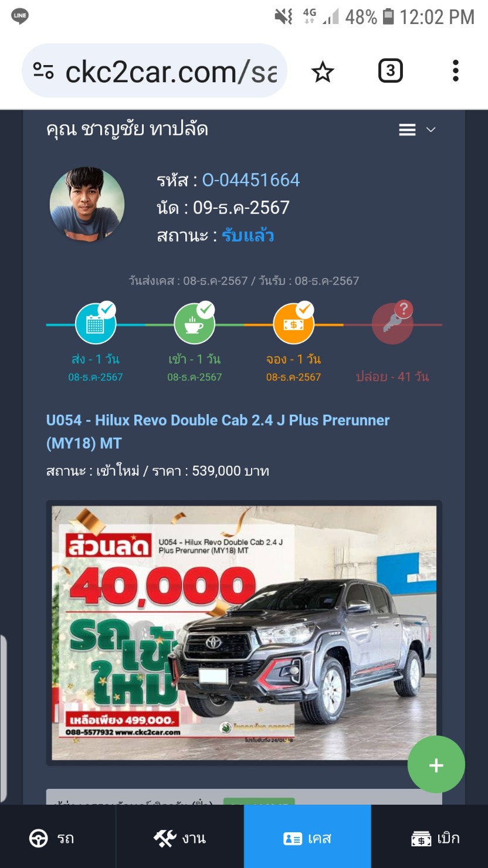Image resolution: width=488 pixels, height=868 pixels.
Task: Expand the chevron next to hamburger menu
Action: point(431,130)
